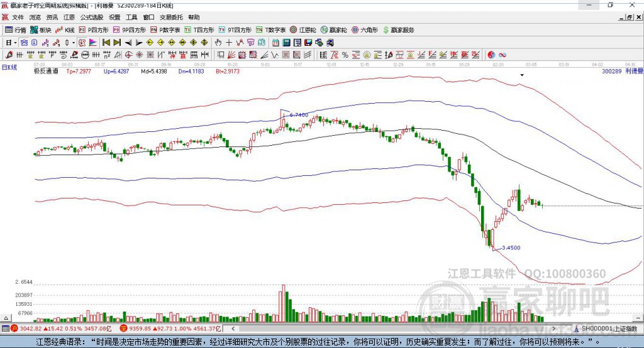This screenshot has width=644, height=348.
Task: Open the 六角形 hexagon tool
Action: coord(365,30)
